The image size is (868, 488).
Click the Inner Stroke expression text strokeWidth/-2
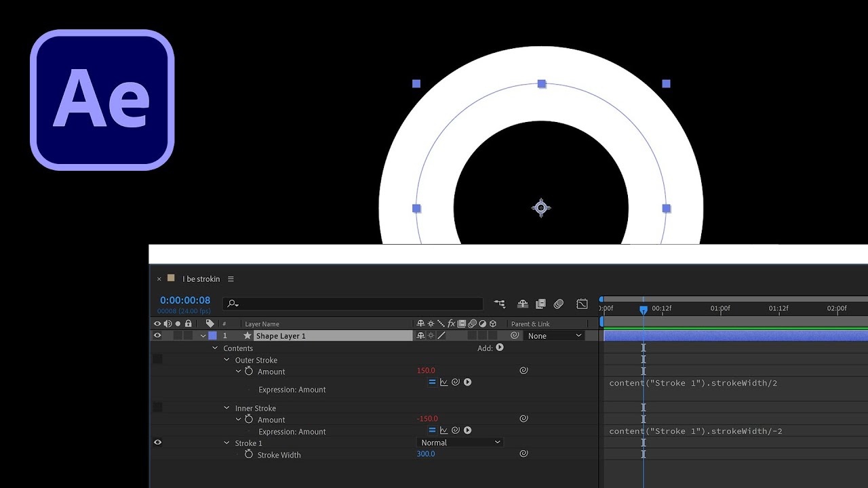coord(746,431)
